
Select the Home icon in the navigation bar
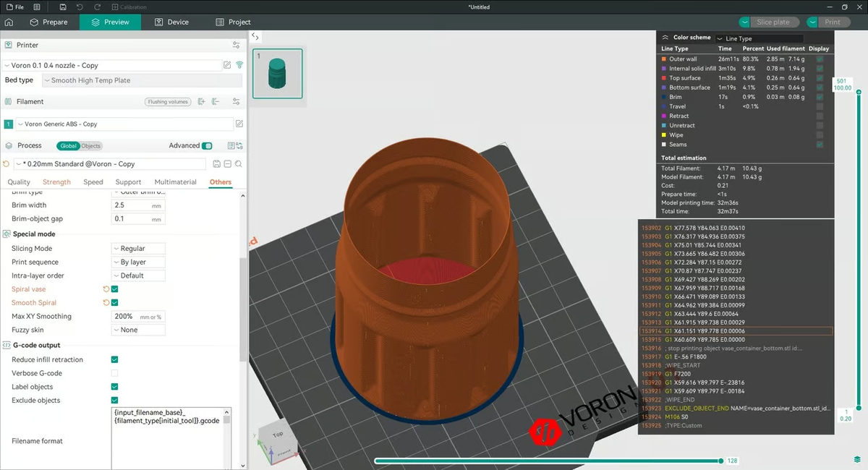9,22
